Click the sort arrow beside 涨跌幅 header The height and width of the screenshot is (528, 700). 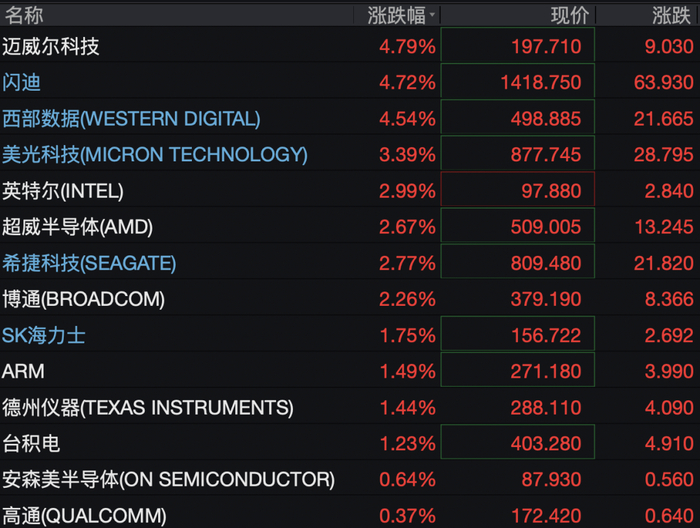click(x=432, y=15)
